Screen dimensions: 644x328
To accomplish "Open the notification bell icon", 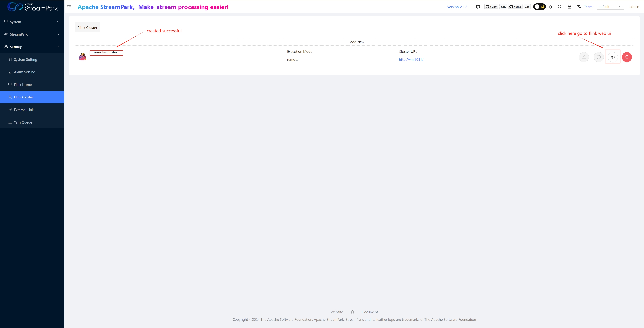I will (x=550, y=7).
